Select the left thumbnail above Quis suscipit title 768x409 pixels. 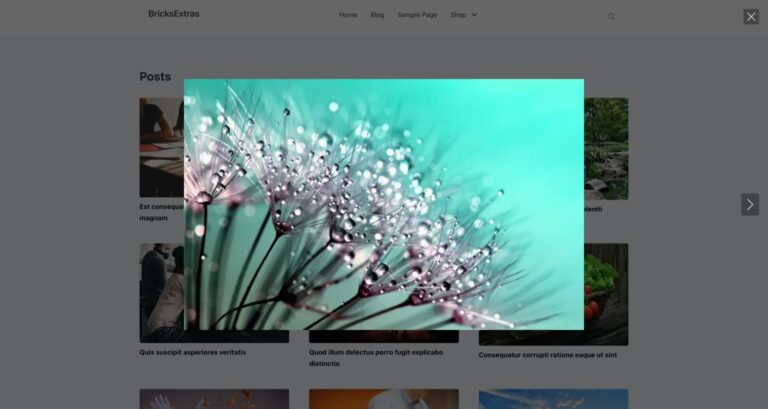click(x=160, y=292)
